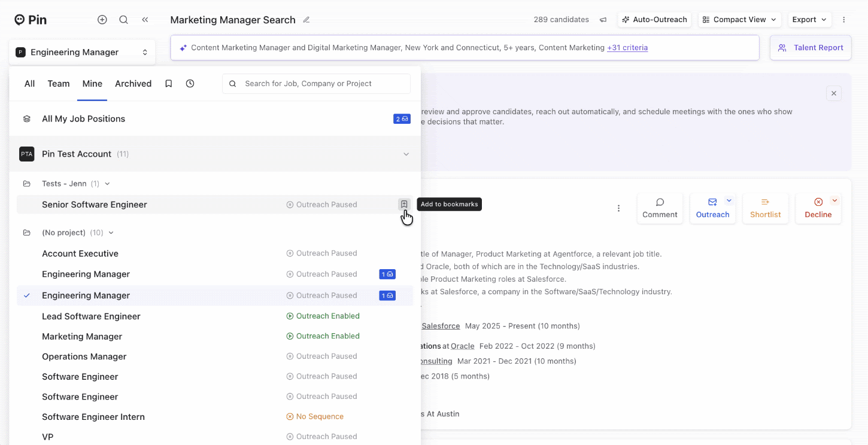Viewport: 868px width, 445px height.
Task: Switch to the Team tab
Action: point(59,84)
